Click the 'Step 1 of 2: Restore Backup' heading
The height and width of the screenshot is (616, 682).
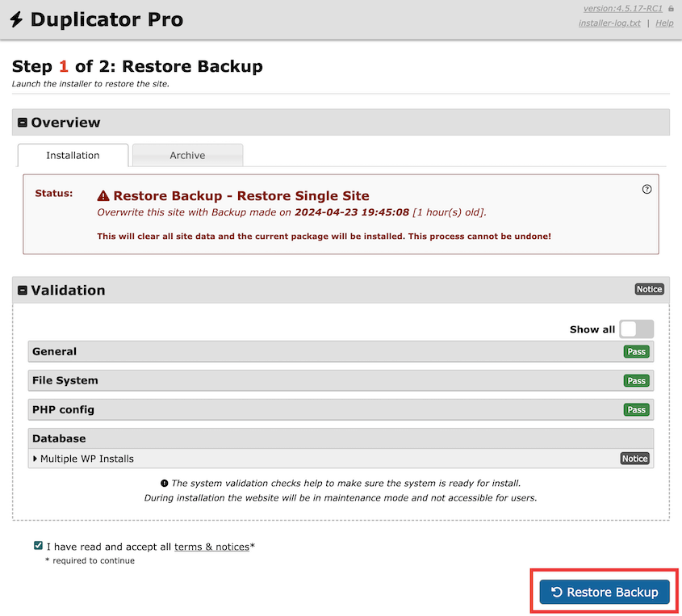click(x=137, y=66)
